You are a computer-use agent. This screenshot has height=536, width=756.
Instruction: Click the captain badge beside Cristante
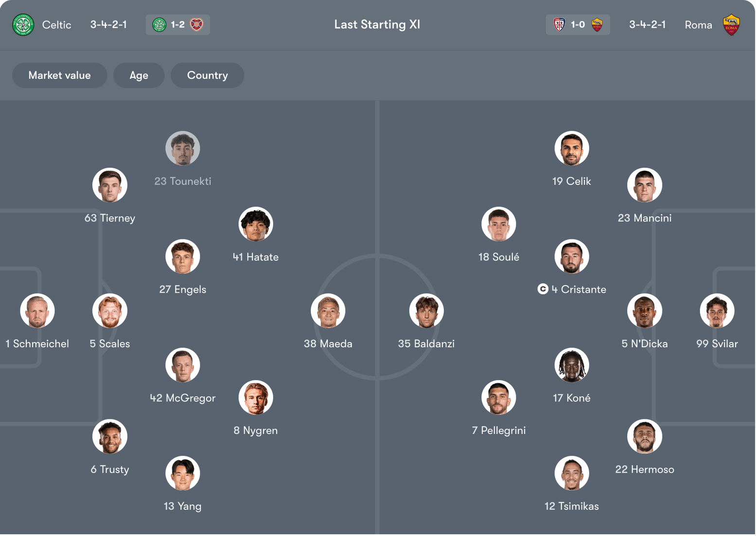click(543, 289)
